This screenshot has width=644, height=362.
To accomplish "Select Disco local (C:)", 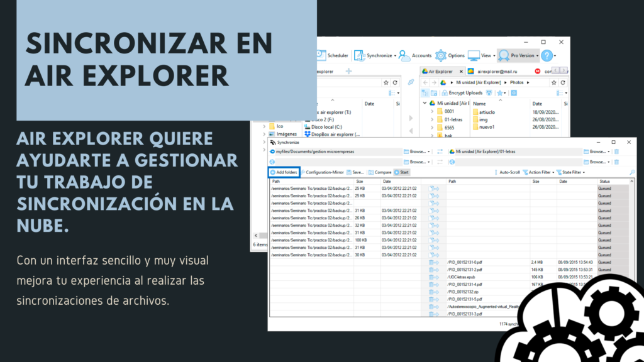I will tap(323, 127).
